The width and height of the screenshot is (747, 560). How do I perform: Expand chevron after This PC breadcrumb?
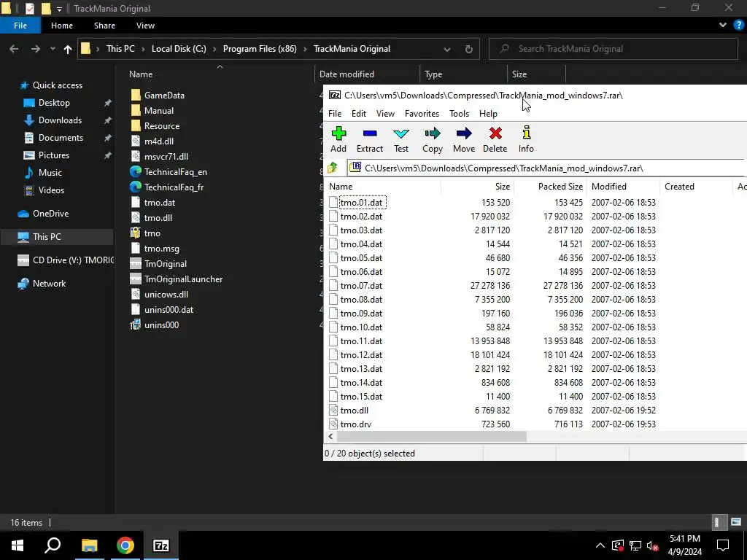pyautogui.click(x=143, y=49)
